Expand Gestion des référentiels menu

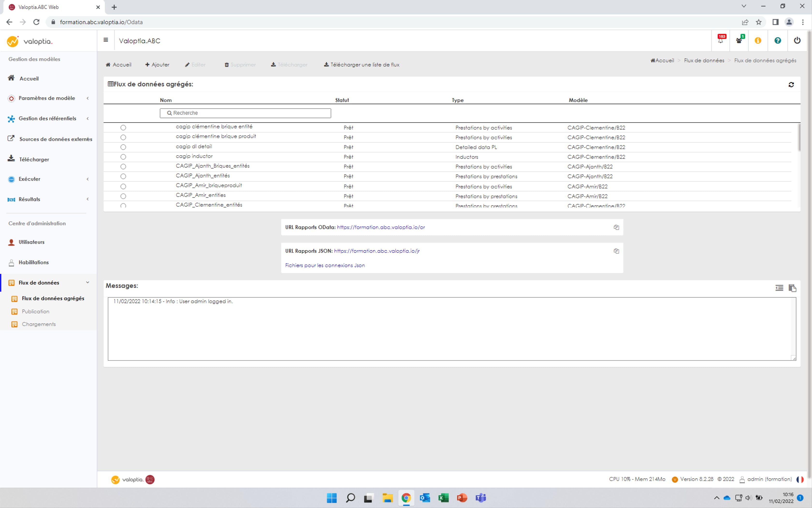pyautogui.click(x=48, y=119)
